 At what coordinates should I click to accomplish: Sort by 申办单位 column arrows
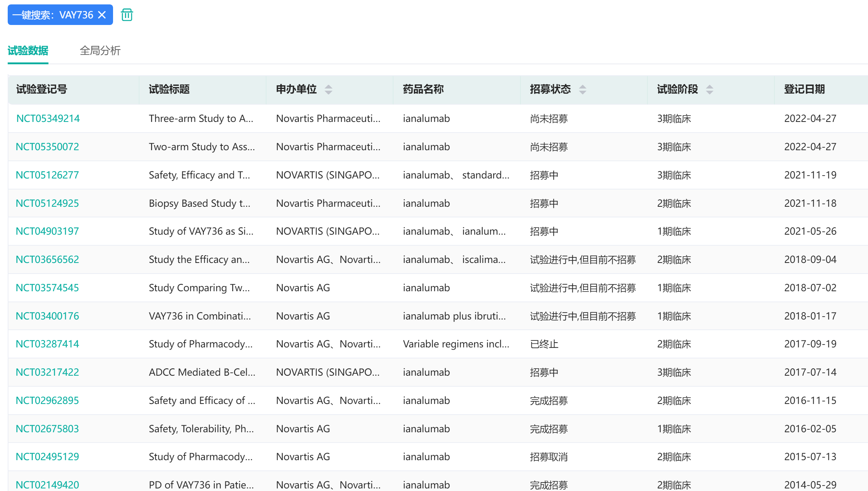pos(328,89)
